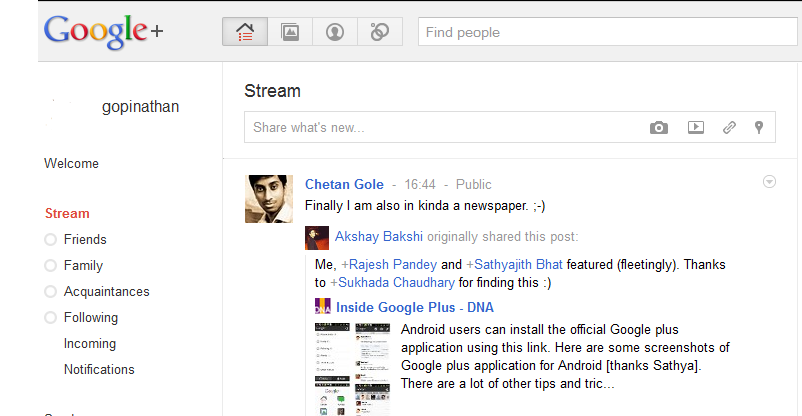Image resolution: width=802 pixels, height=416 pixels.
Task: Add a photo using camera icon
Action: (x=658, y=128)
